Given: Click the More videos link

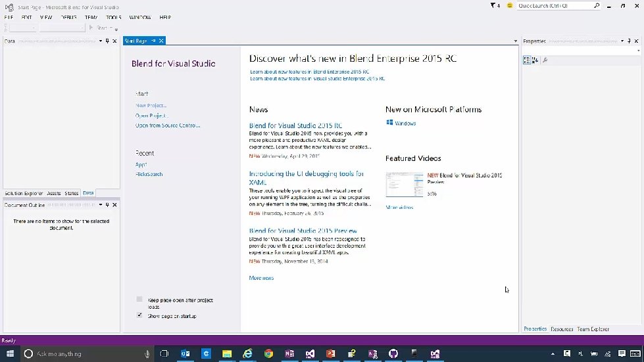Looking at the screenshot, I should pos(400,208).
